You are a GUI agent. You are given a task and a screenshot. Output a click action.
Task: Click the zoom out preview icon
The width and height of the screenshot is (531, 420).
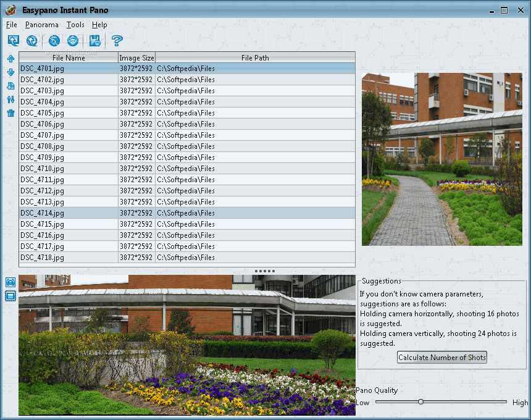[x=10, y=282]
